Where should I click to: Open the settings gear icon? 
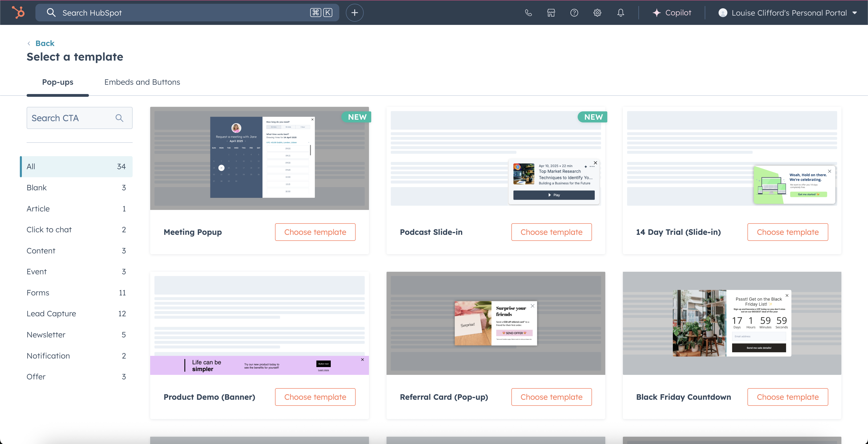pos(597,13)
